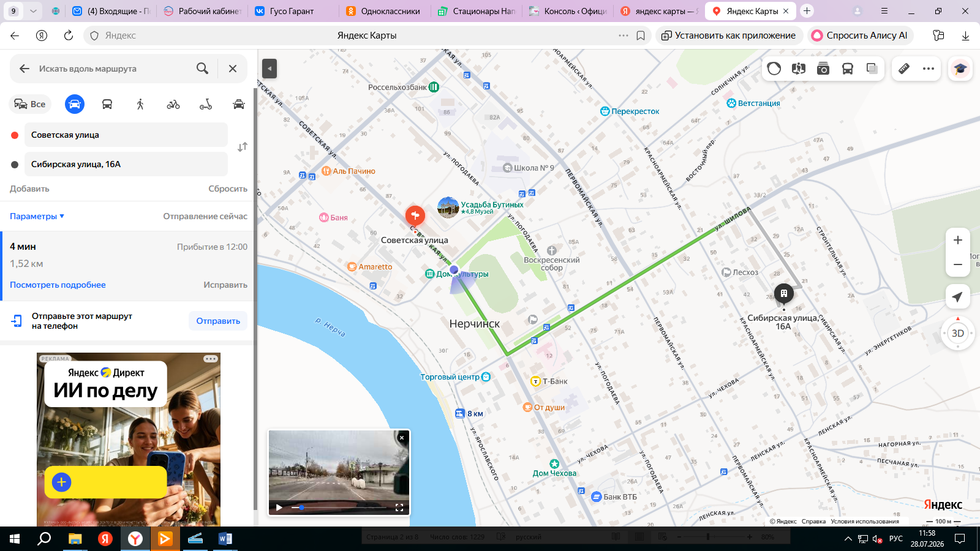Screen dimensions: 980x551
Task: Open 'Спросить Алису AI' assistant
Action: click(860, 36)
